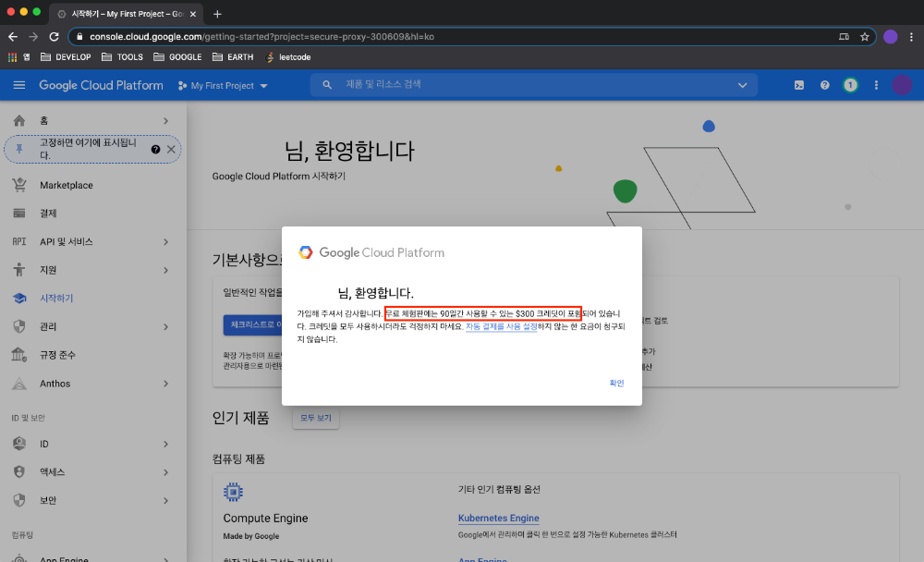Screen dimensions: 924x562
Task: Open the Kubernetes Engine link
Action: [499, 518]
